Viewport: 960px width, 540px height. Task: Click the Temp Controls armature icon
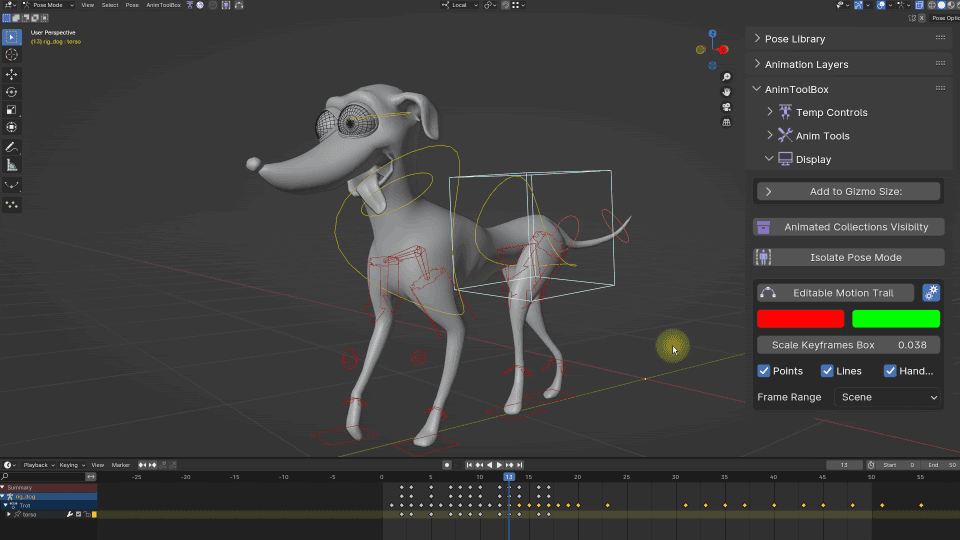(785, 112)
